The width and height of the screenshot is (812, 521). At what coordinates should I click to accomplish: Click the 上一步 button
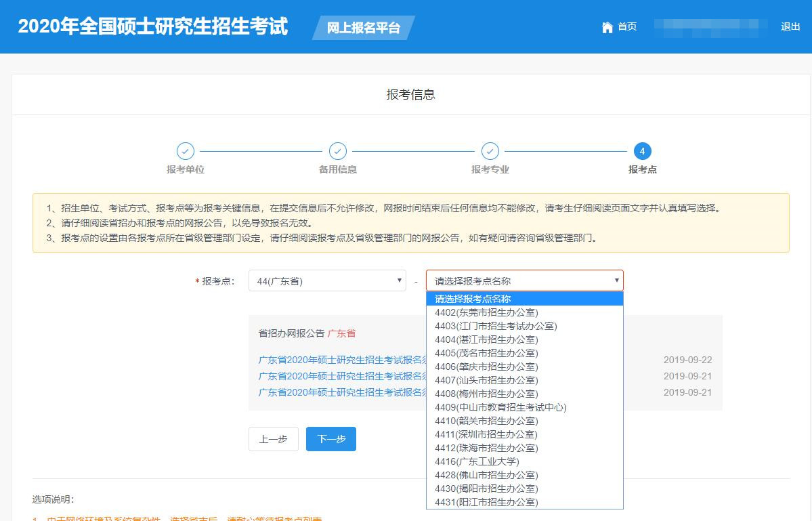273,438
